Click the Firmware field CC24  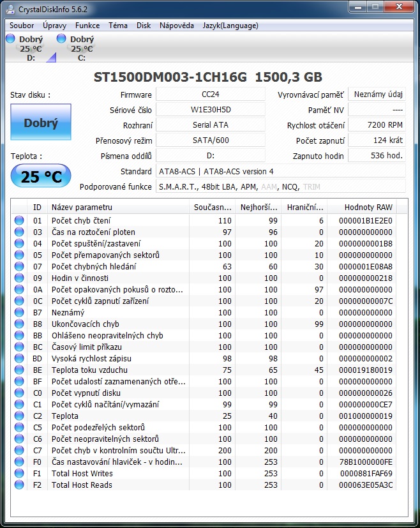(x=211, y=94)
